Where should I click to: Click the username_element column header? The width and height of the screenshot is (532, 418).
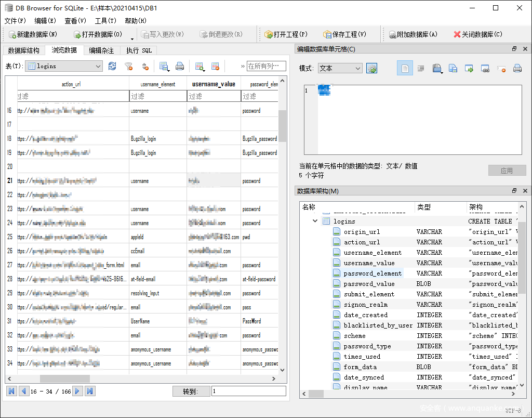coord(158,84)
